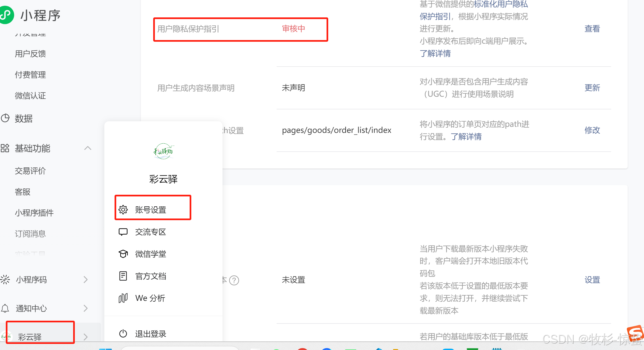Select 付费管理 from the sidebar

30,75
